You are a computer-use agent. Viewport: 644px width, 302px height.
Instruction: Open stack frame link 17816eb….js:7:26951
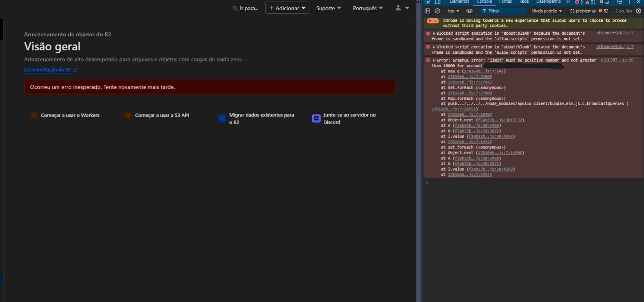pos(454,109)
